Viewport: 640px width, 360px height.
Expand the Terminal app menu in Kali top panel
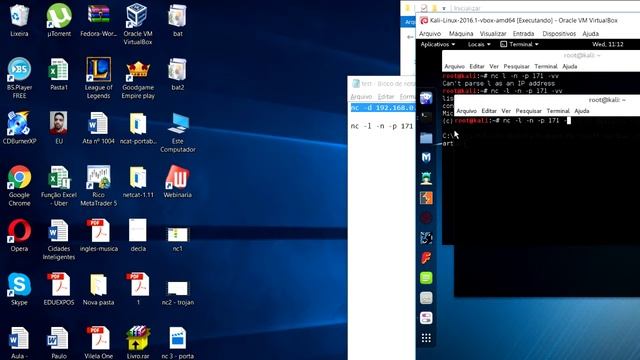[x=519, y=44]
